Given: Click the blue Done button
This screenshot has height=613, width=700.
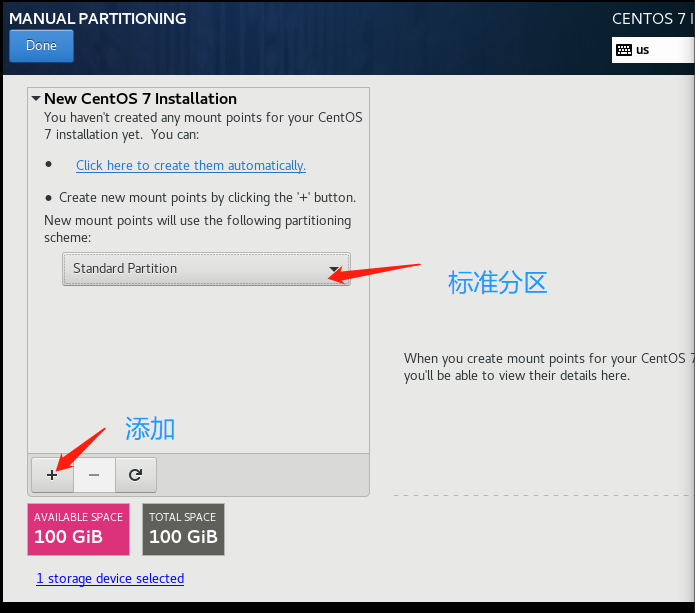Looking at the screenshot, I should pos(41,46).
